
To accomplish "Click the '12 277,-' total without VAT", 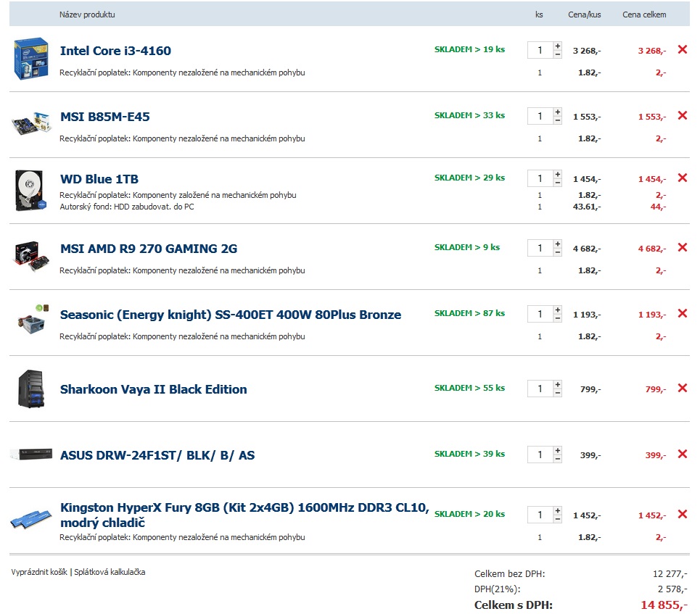I will click(x=670, y=574).
